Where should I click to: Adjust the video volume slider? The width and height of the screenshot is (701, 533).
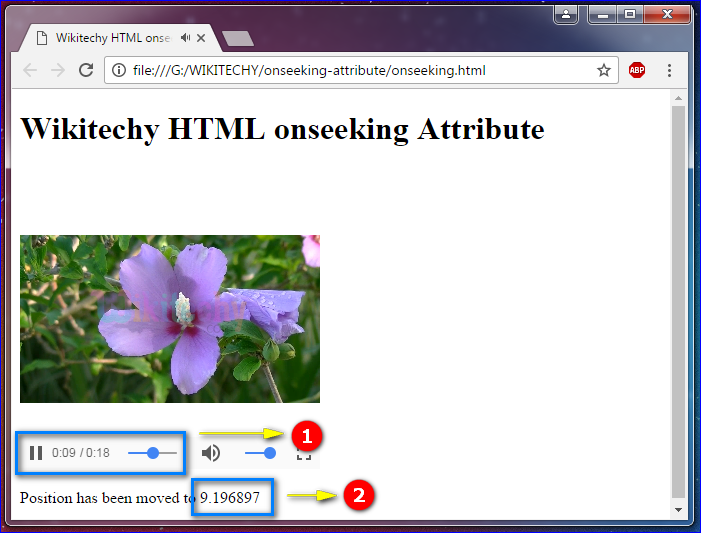(x=260, y=453)
